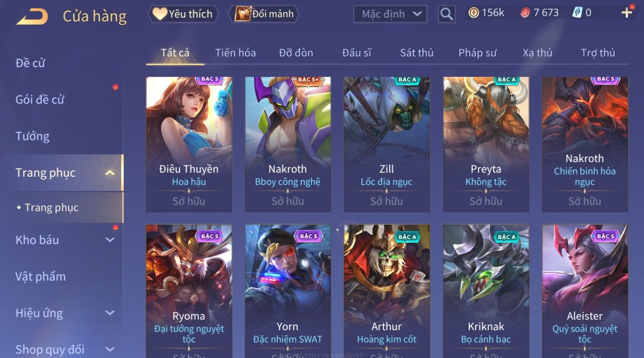Tap the gold coin icon showing 156k
The image size is (644, 358).
pos(473,13)
